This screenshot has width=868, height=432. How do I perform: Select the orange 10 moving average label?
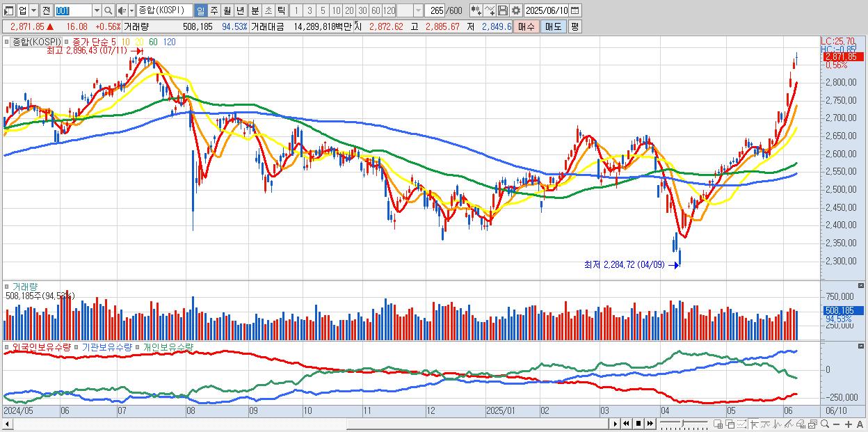[127, 42]
